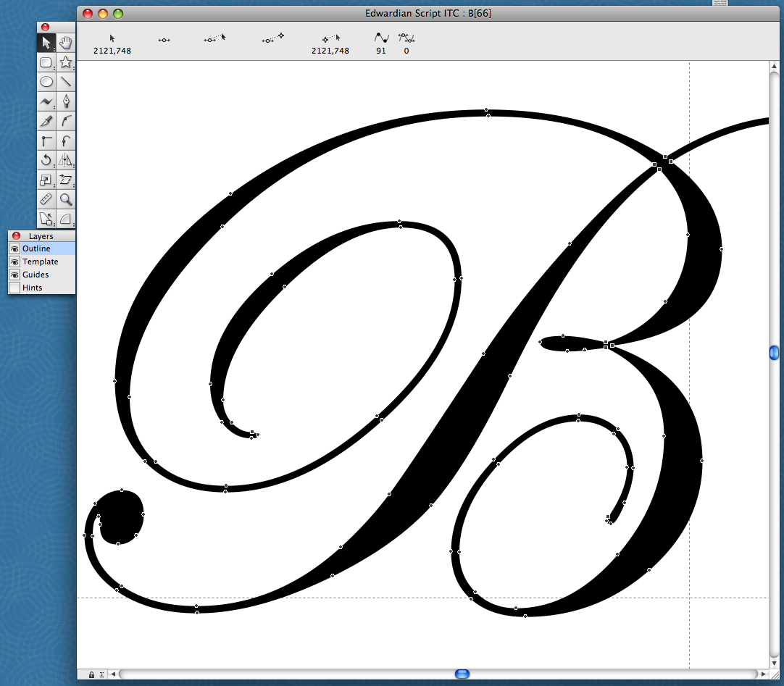The height and width of the screenshot is (686, 784).
Task: Click the right scroll arrow at bottom
Action: point(763,674)
